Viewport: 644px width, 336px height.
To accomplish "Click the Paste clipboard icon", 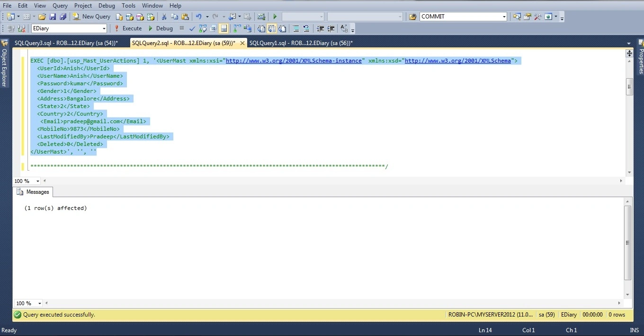I will pyautogui.click(x=185, y=17).
